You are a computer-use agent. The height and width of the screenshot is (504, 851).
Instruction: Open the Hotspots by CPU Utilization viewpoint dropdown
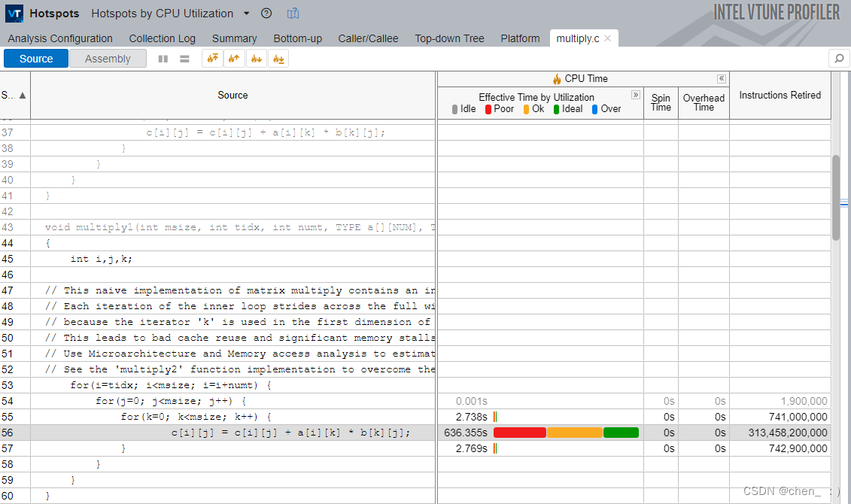point(245,13)
